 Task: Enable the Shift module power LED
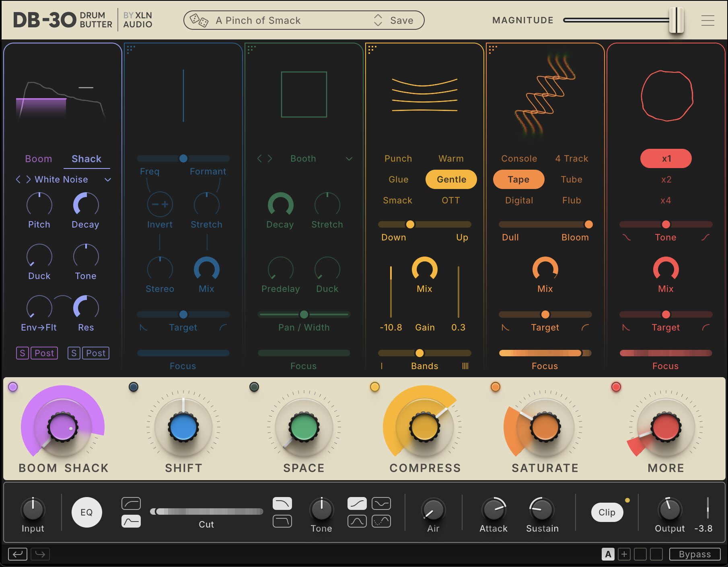point(134,387)
